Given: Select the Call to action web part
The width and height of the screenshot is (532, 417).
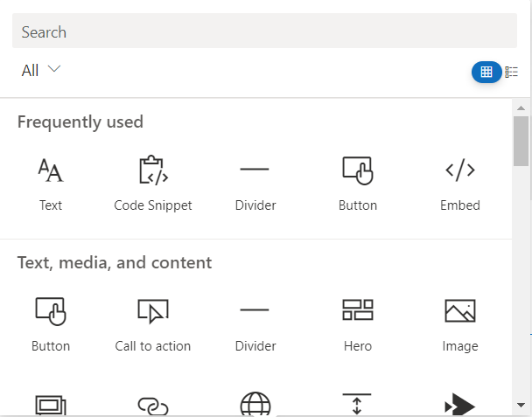Looking at the screenshot, I should [153, 325].
